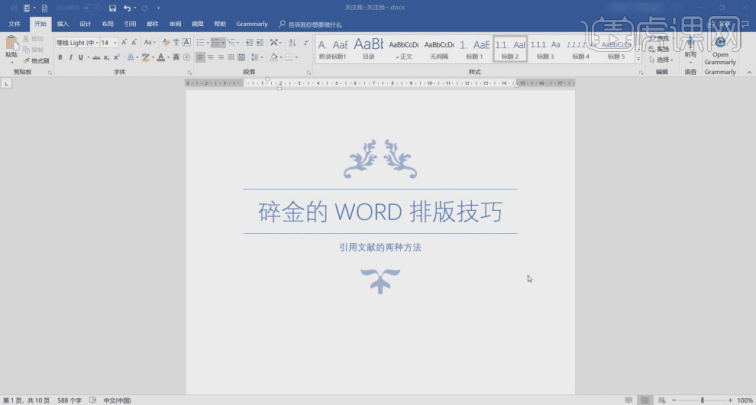Click the distributed alignment icon
Screen dimensions: 756x405
[x=242, y=57]
